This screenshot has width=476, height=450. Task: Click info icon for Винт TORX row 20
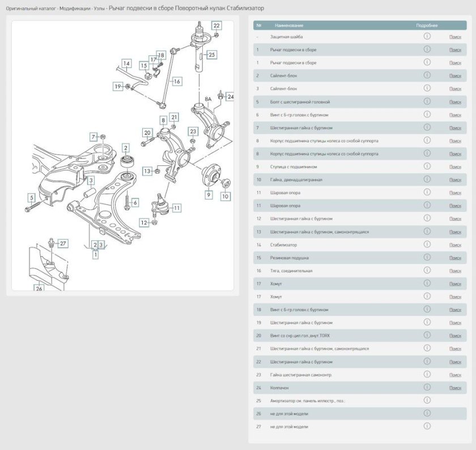click(x=427, y=335)
